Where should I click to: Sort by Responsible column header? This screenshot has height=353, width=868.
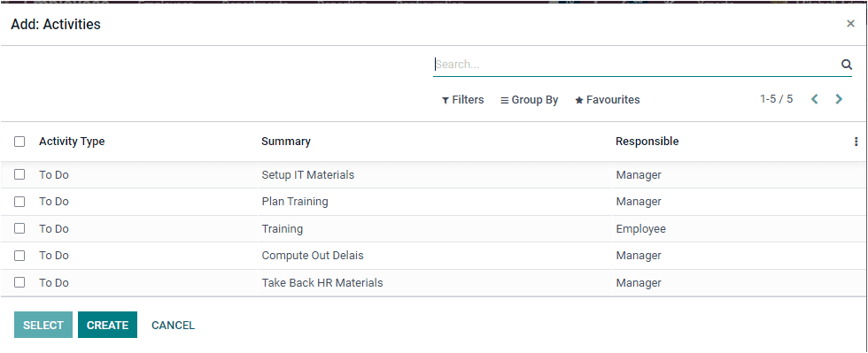tap(647, 142)
